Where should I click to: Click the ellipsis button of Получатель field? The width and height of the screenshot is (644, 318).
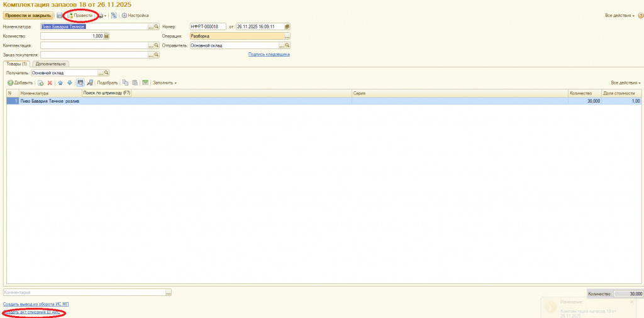[x=100, y=73]
